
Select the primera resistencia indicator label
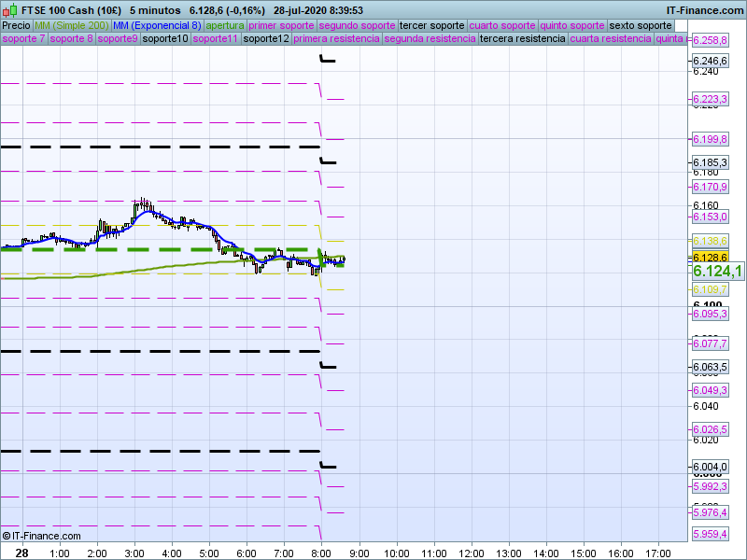(x=335, y=39)
